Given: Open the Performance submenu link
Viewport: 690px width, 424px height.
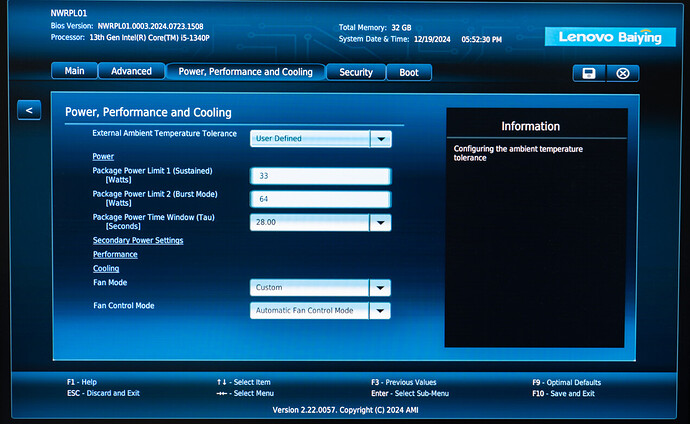Looking at the screenshot, I should click(115, 254).
